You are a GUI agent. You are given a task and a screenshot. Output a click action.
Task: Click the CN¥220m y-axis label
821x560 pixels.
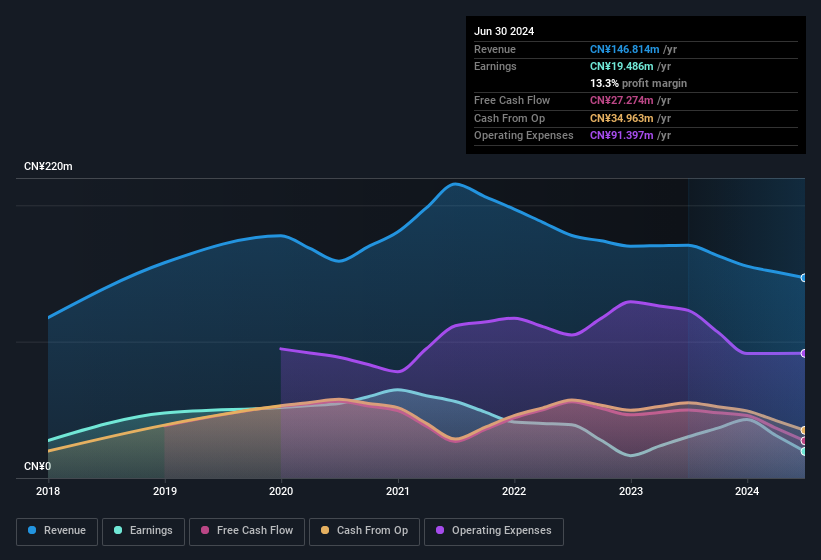click(48, 166)
